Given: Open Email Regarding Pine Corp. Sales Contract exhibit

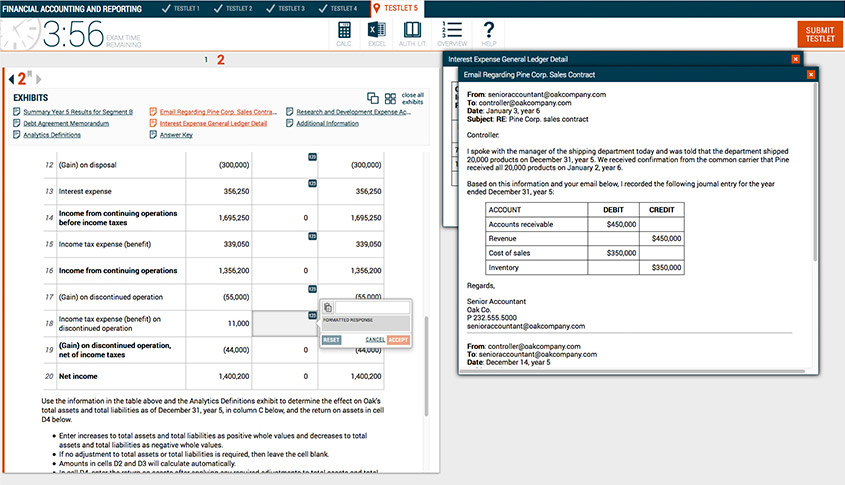Looking at the screenshot, I should (x=218, y=112).
